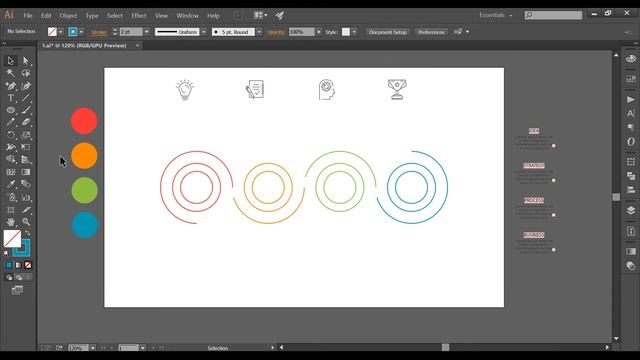Open the Effect menu
The height and width of the screenshot is (360, 640).
(139, 16)
